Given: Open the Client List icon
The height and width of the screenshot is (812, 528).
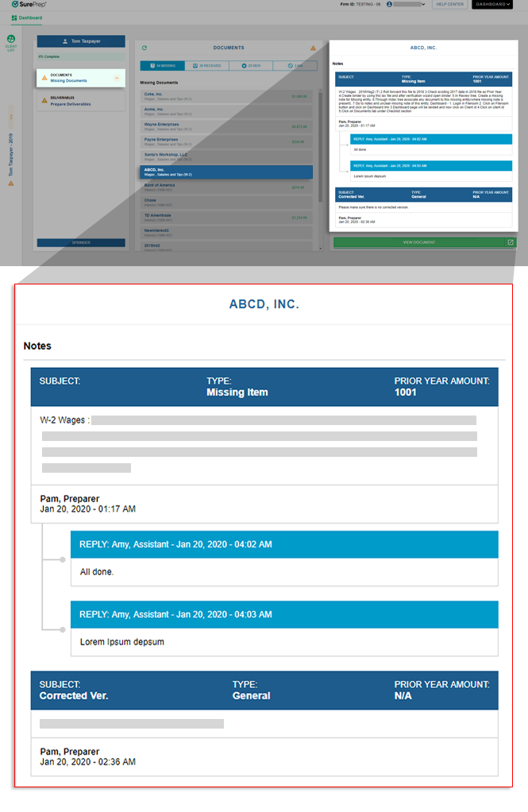Looking at the screenshot, I should coord(11,42).
